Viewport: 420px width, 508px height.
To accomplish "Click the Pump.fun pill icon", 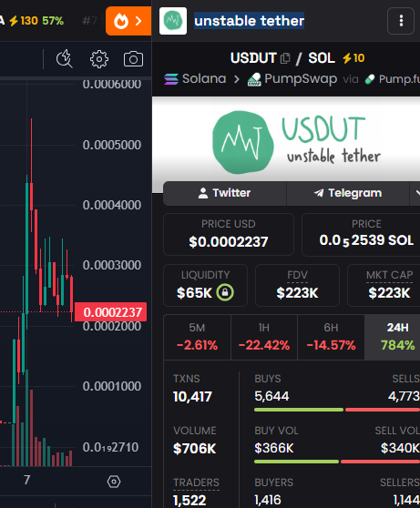I will tap(370, 79).
